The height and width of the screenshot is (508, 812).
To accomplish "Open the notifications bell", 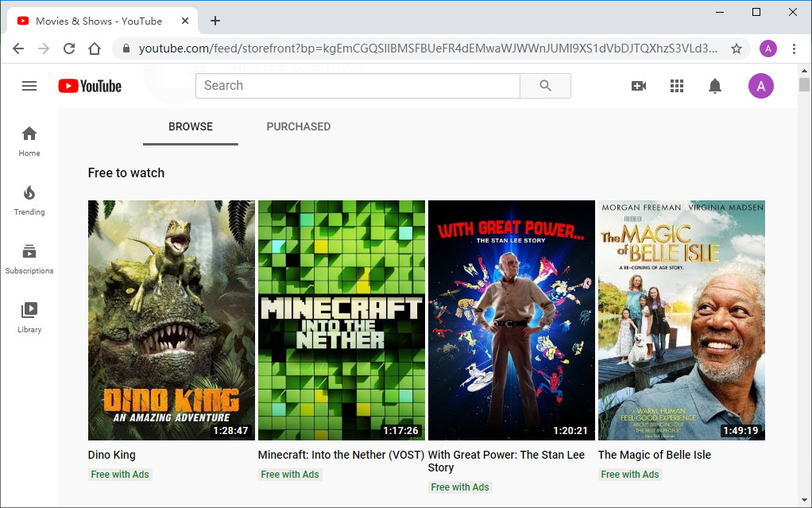I will click(x=714, y=86).
